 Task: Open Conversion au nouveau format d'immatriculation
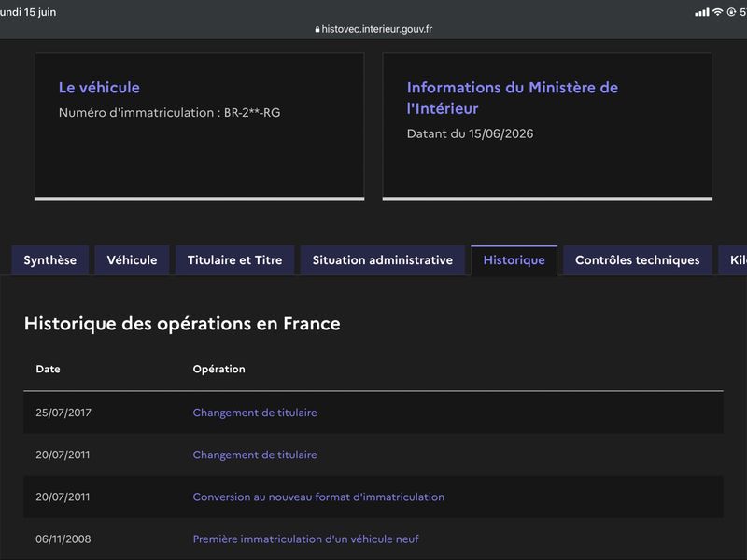(x=318, y=497)
